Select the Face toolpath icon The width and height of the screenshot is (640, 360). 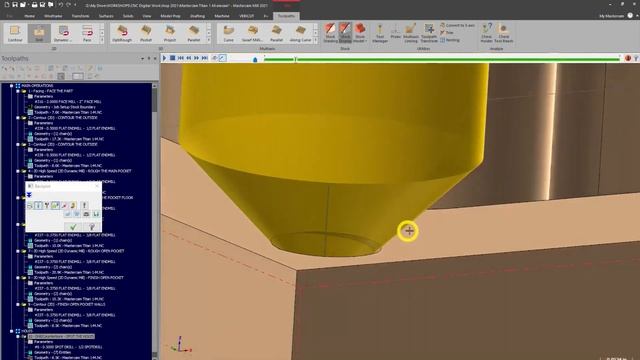(x=87, y=33)
